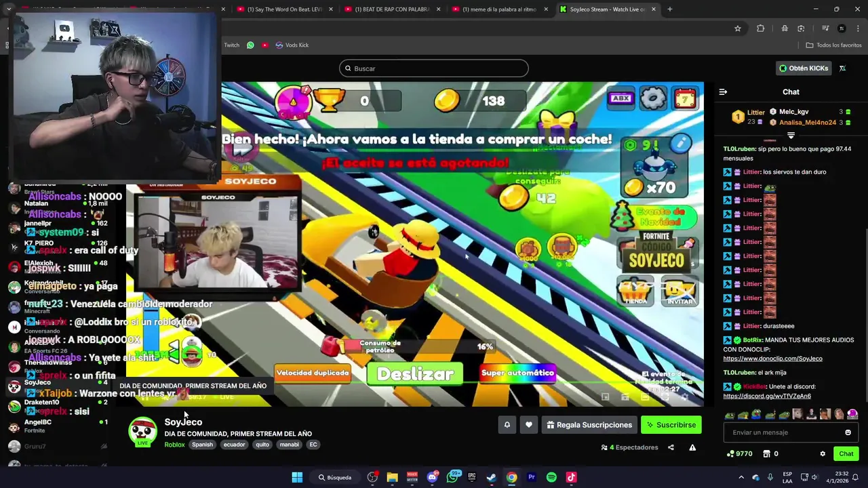Open the in-game Tienda shop icon
This screenshot has height=488, width=868.
[635, 291]
